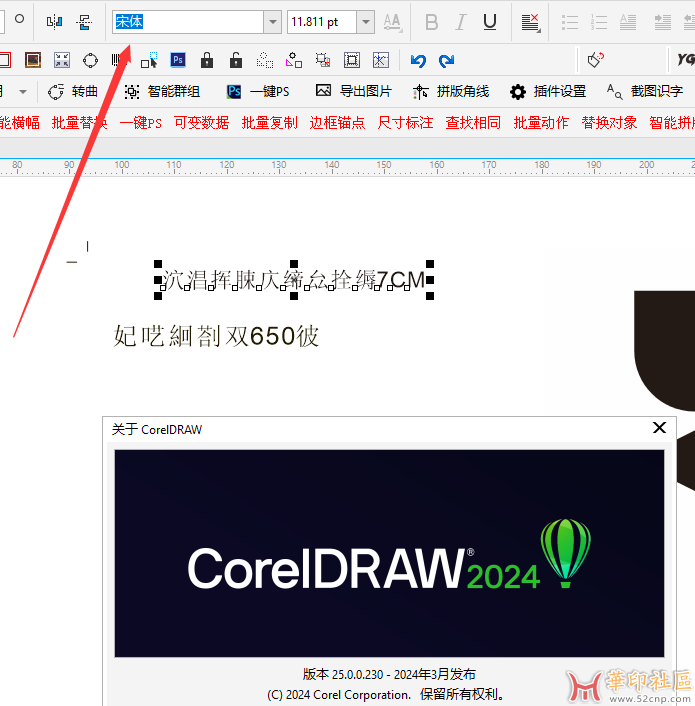The height and width of the screenshot is (706, 695).
Task: Open the red 批量替换 menu item
Action: point(79,122)
